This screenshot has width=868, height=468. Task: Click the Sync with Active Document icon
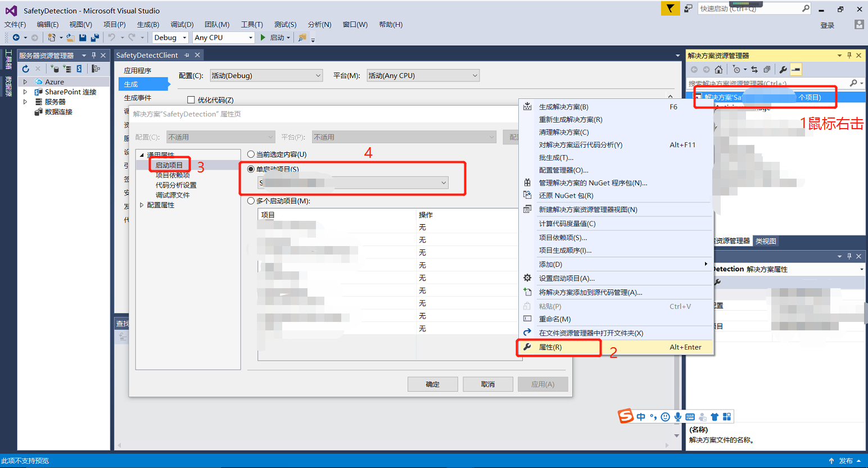pos(754,70)
